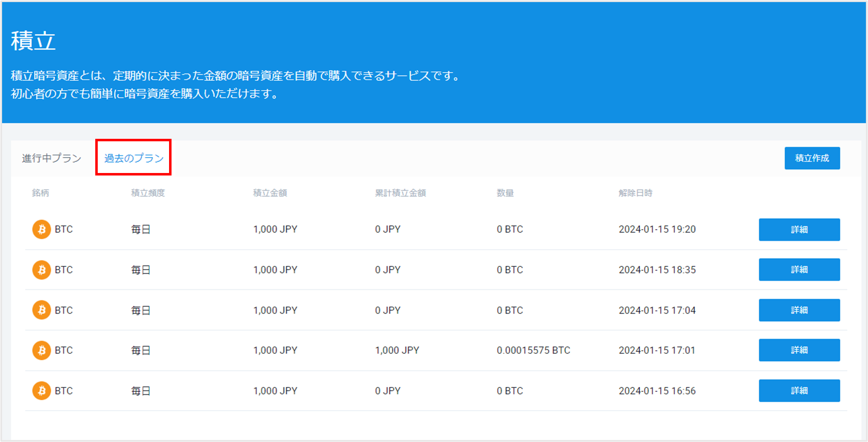This screenshot has width=868, height=442.
Task: Open 詳細 for plan cancelled at 18:35
Action: click(799, 270)
